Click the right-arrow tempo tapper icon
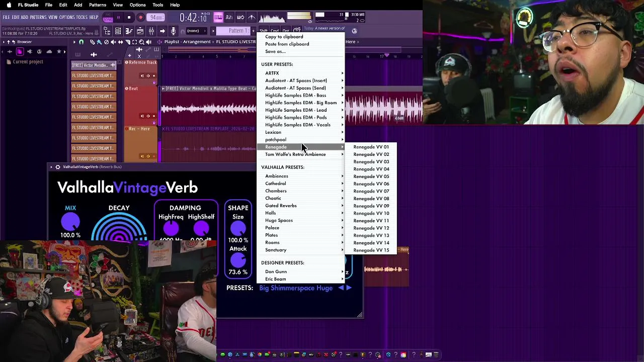The height and width of the screenshot is (362, 644). point(162,31)
